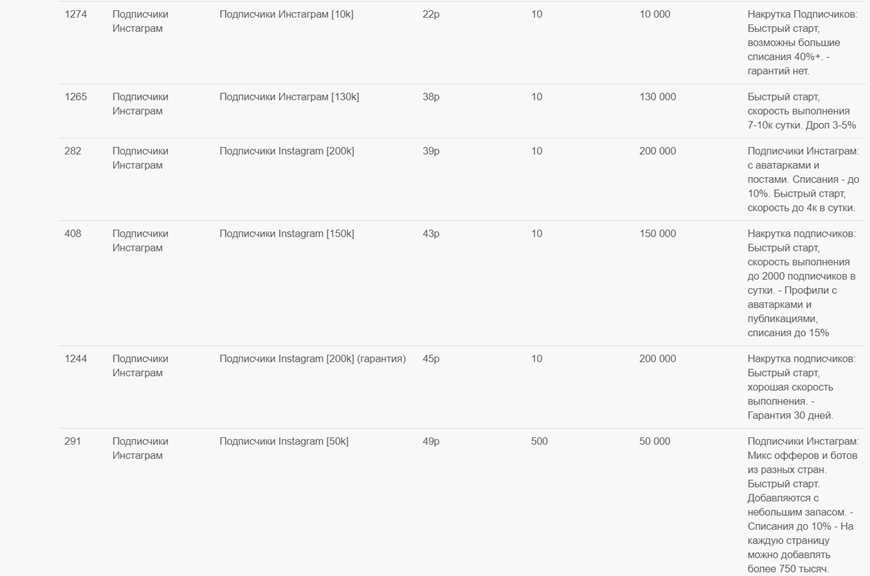Select the 39р price cell
This screenshot has height=576, width=870.
[431, 151]
